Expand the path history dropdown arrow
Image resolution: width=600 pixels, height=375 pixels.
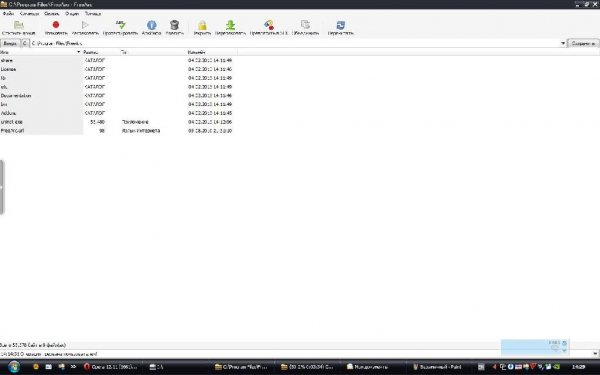pos(563,43)
